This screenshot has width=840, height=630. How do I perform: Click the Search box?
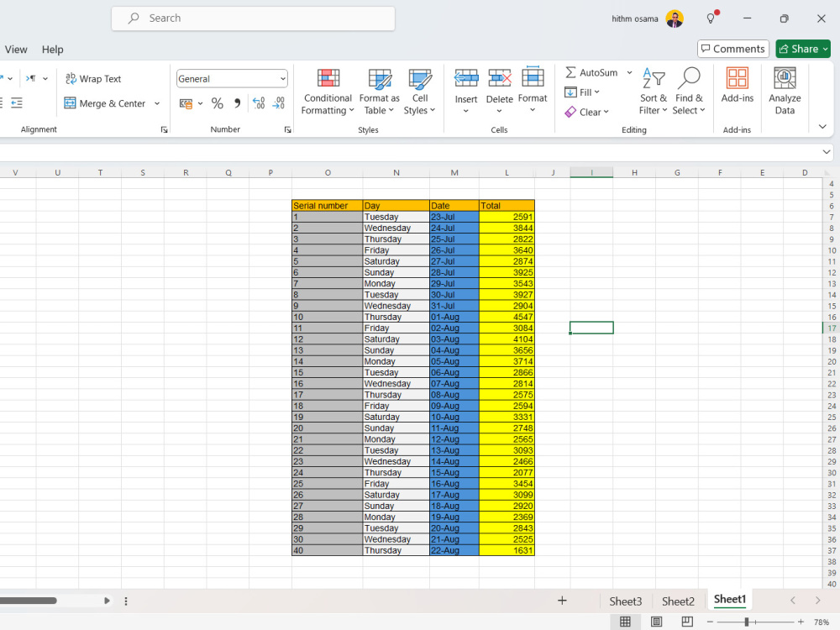[x=254, y=18]
